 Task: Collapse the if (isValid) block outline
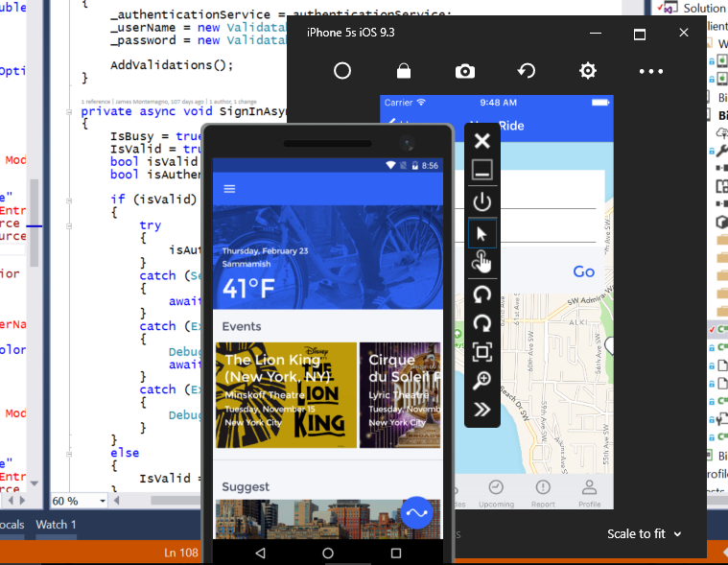[x=69, y=201]
